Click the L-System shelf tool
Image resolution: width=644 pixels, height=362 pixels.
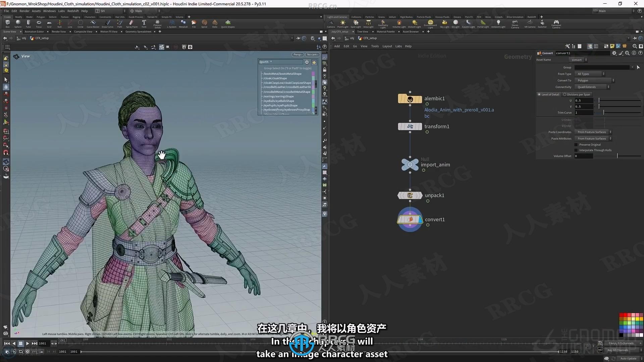172,24
